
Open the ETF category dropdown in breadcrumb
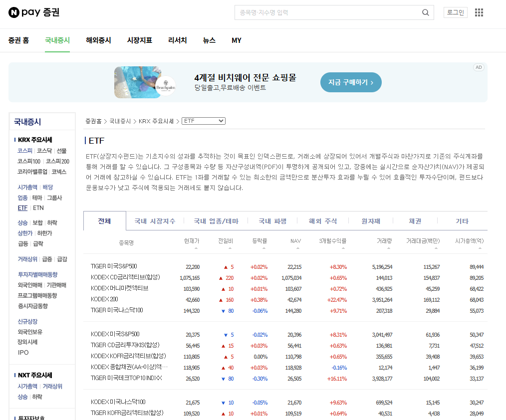tap(203, 120)
